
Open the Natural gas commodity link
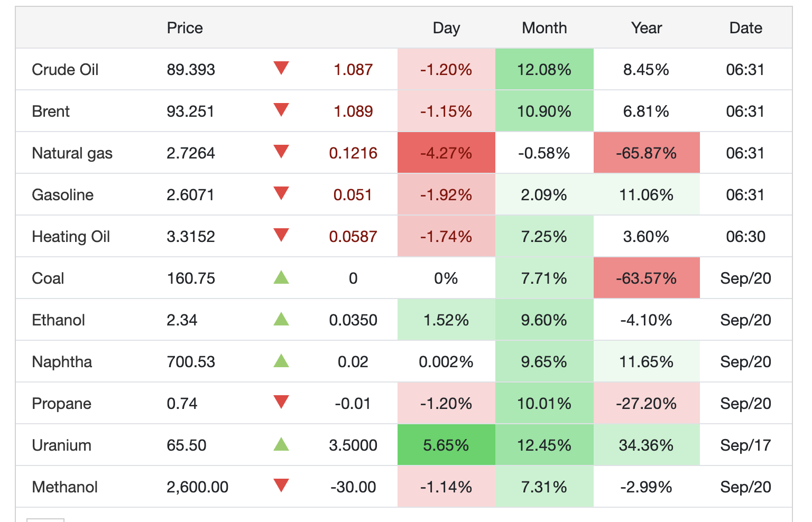click(72, 153)
